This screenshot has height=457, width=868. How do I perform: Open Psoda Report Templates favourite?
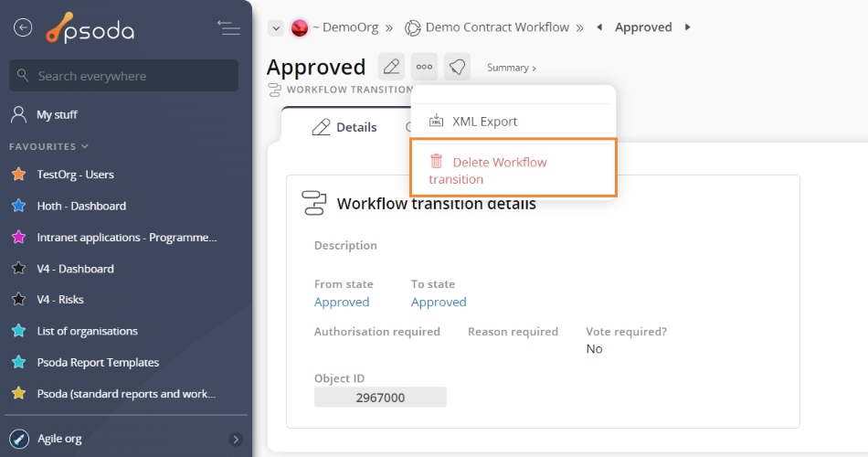(98, 363)
